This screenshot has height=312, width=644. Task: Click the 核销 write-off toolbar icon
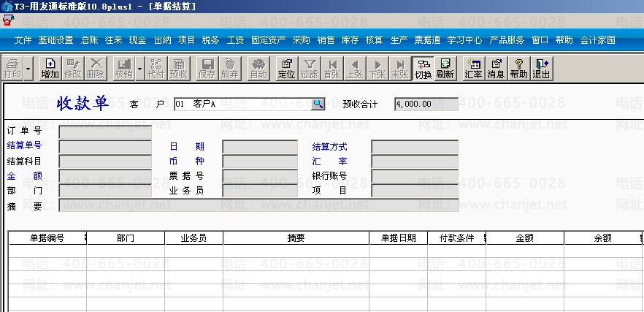(x=123, y=68)
